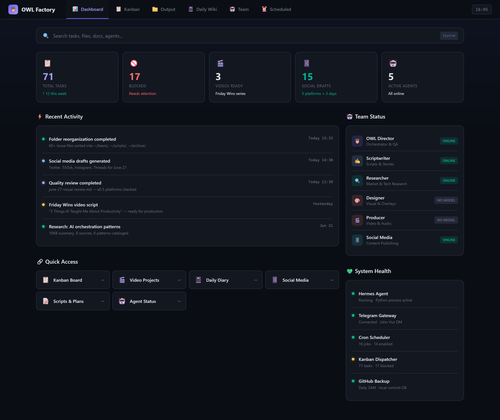Screen dimensions: 500x420
Task: Go to the Daily Wiki tab
Action: pyautogui.click(x=203, y=9)
